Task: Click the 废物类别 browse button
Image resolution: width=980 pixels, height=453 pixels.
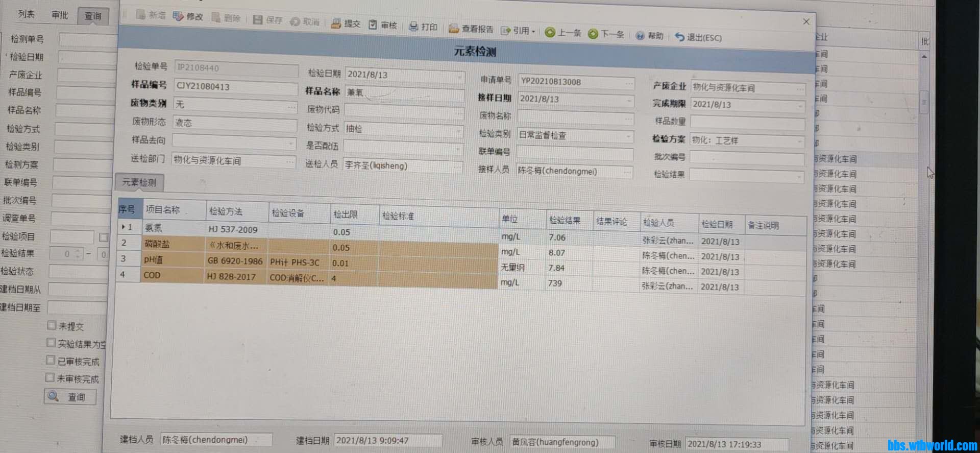Action: (291, 107)
